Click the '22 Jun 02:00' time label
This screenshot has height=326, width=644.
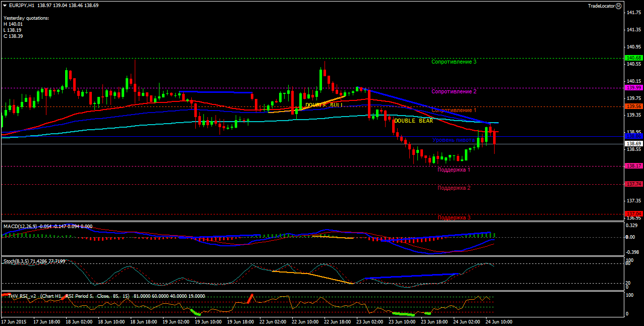click(273, 321)
